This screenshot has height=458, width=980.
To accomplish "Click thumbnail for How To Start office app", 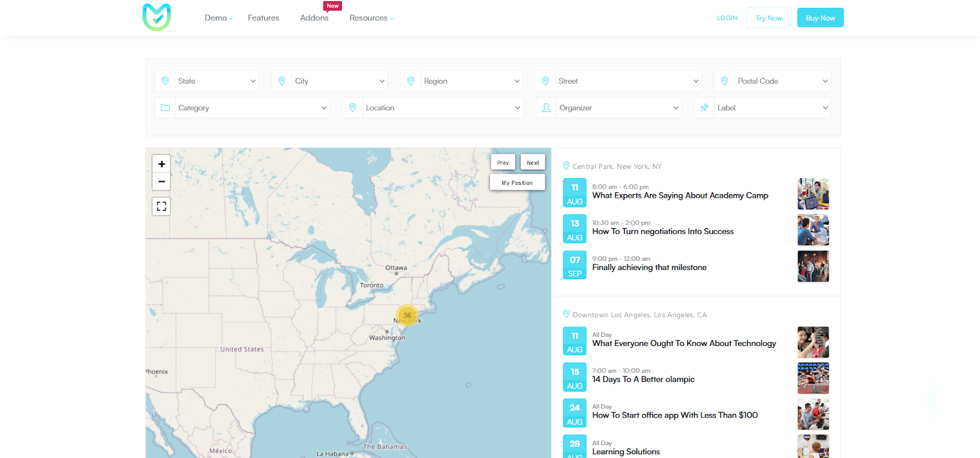I will click(813, 415).
